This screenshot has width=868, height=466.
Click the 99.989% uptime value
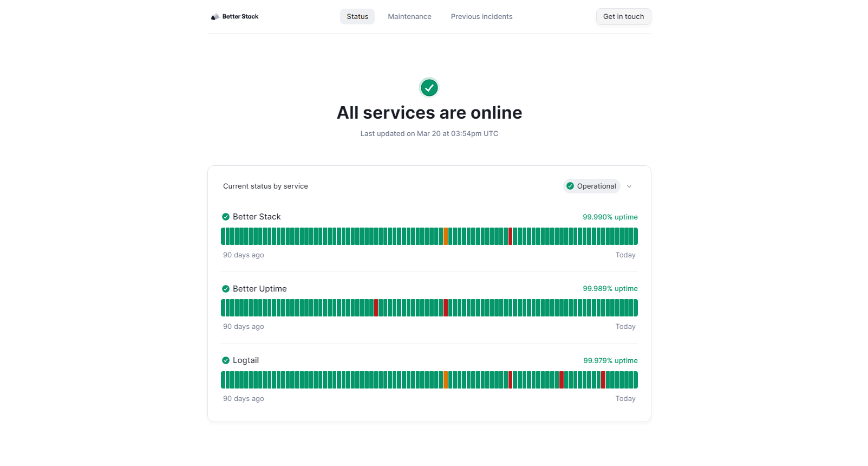[x=610, y=289]
